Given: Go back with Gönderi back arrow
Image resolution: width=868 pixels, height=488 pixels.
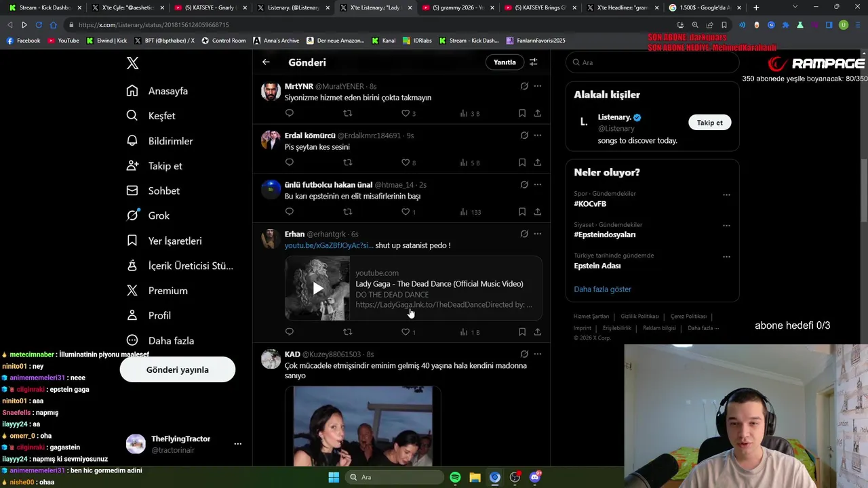Looking at the screenshot, I should pos(266,62).
